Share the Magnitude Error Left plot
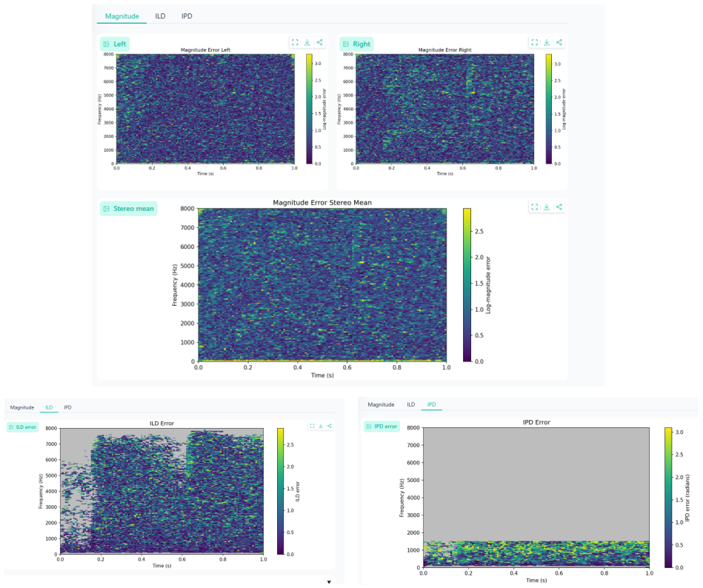The image size is (703, 588). coord(320,42)
